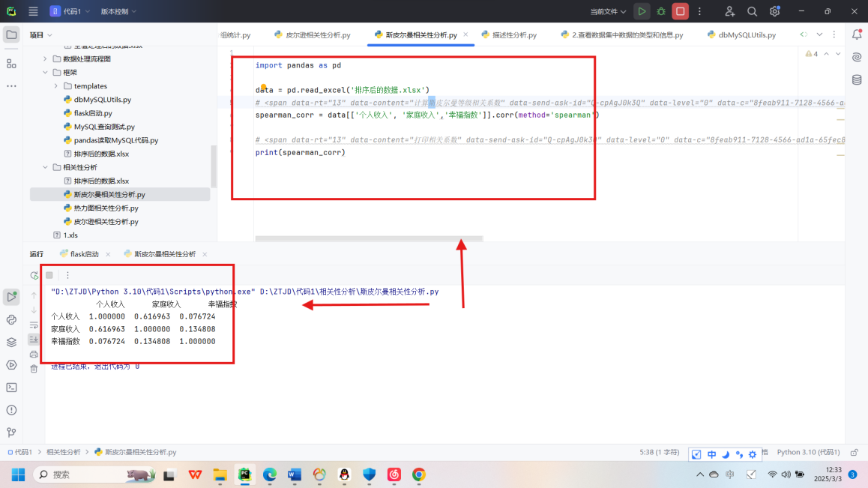
Task: Open Microsoft Edge from taskbar
Action: (270, 475)
